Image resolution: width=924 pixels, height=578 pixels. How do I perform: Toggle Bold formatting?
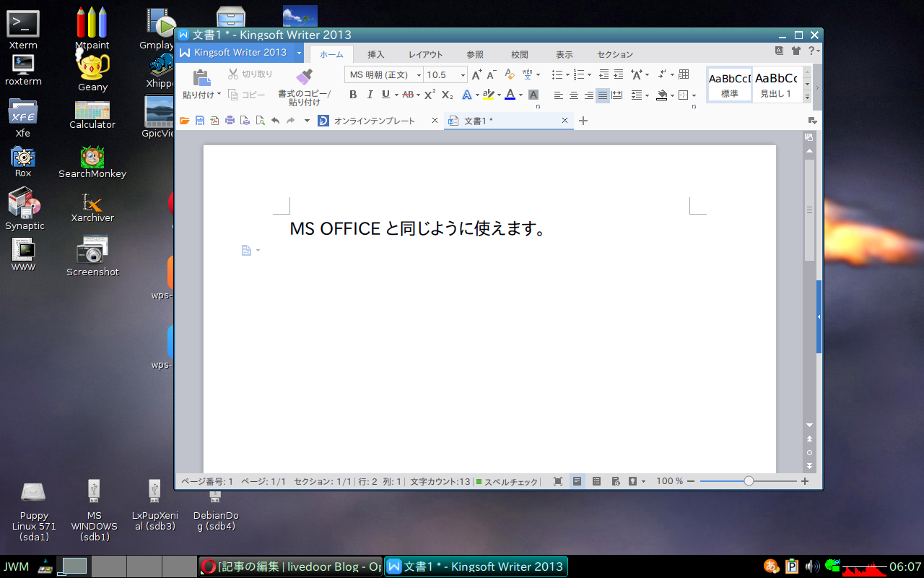tap(353, 95)
